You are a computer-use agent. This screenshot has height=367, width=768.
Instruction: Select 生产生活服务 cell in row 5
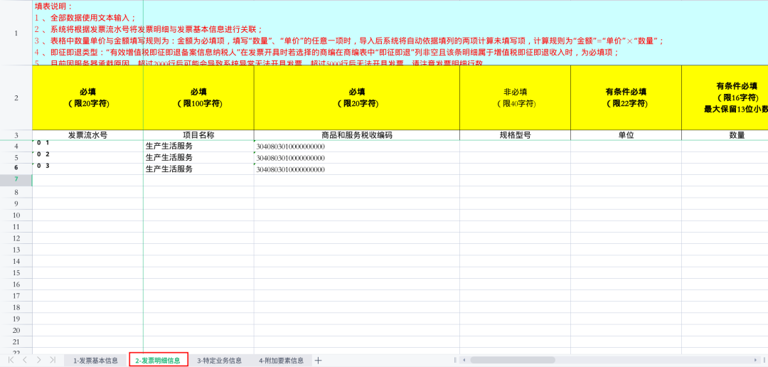[x=198, y=157]
